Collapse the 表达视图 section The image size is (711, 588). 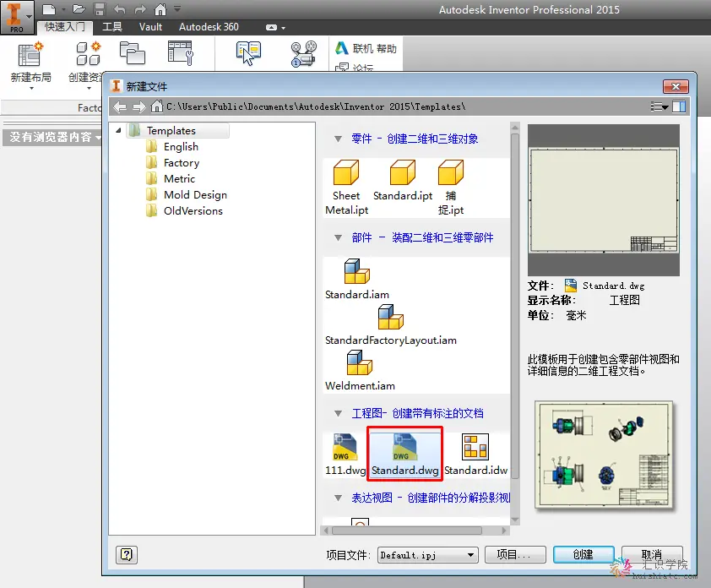[x=338, y=498]
